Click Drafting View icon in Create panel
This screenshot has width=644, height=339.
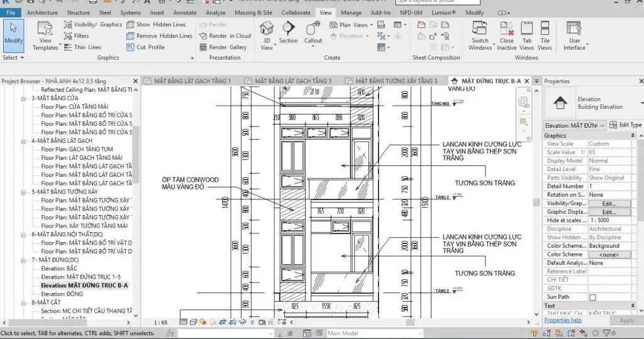pyautogui.click(x=381, y=25)
